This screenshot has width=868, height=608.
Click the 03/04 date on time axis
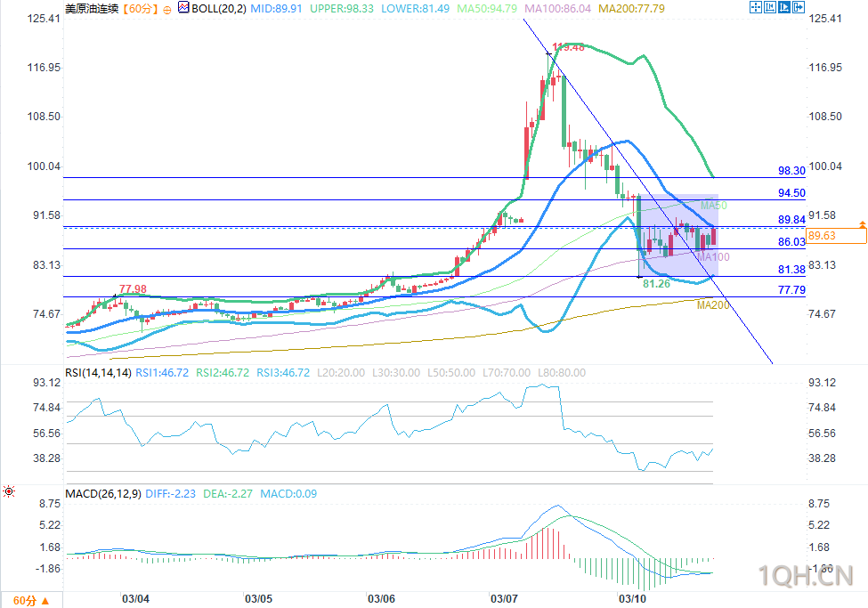coord(135,598)
